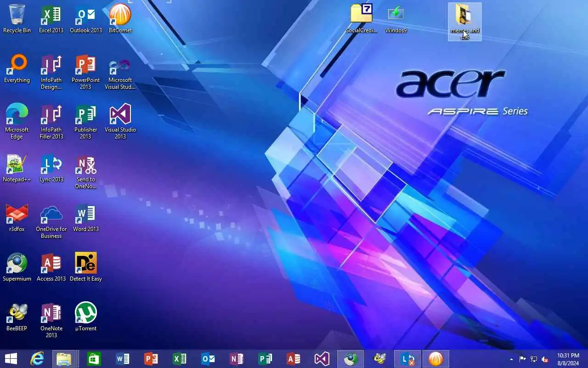
Task: Select the Publisher 2013 desktop shortcut
Action: (x=86, y=121)
